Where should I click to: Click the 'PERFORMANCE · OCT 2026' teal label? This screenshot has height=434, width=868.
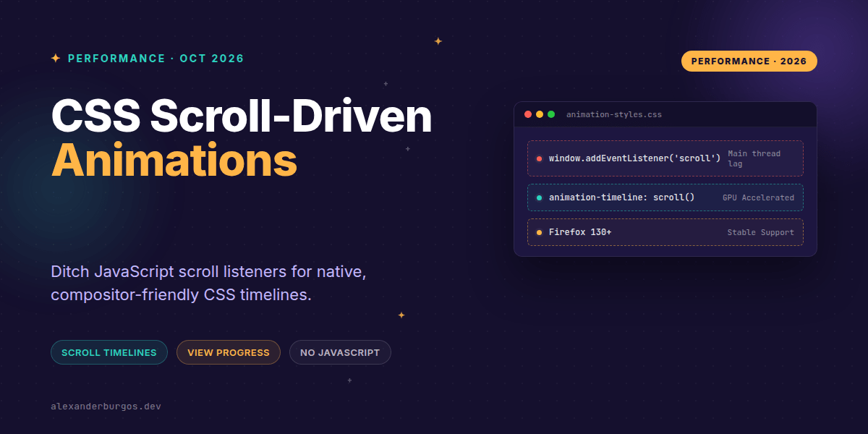click(x=156, y=59)
